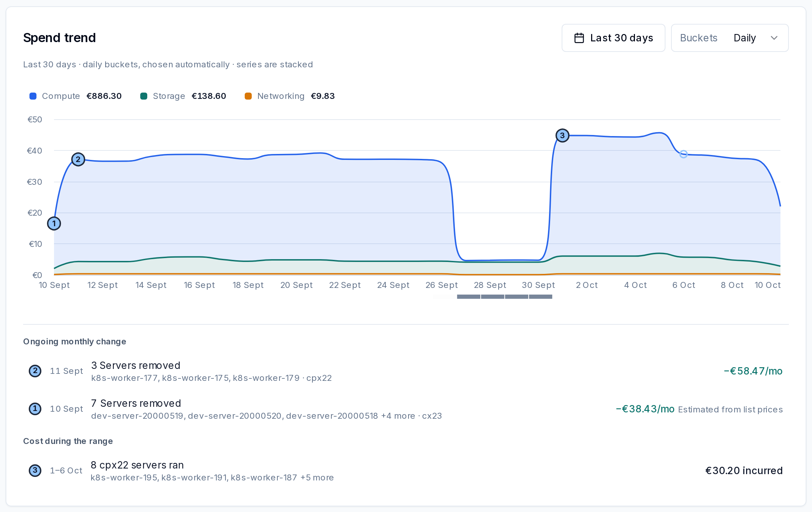The image size is (812, 512).
Task: Select chart marker 1 on the line
Action: tap(54, 223)
